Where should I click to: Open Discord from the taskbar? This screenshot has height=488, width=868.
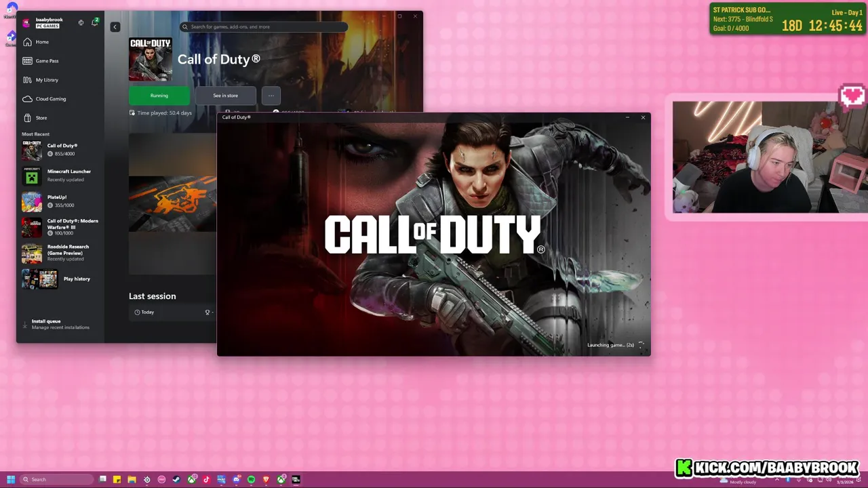click(236, 480)
